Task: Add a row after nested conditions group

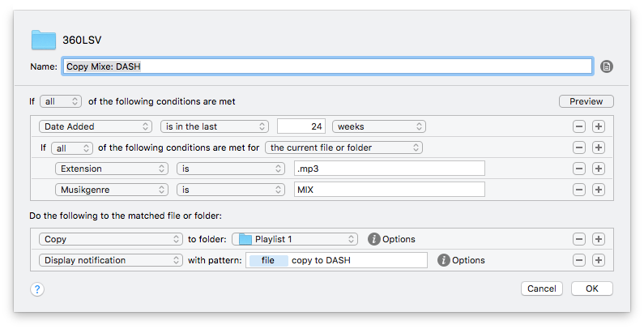Action: point(599,147)
